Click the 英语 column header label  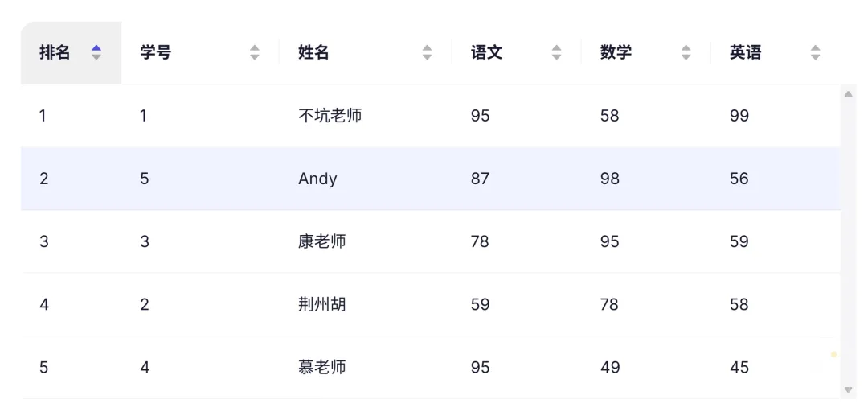pyautogui.click(x=745, y=53)
